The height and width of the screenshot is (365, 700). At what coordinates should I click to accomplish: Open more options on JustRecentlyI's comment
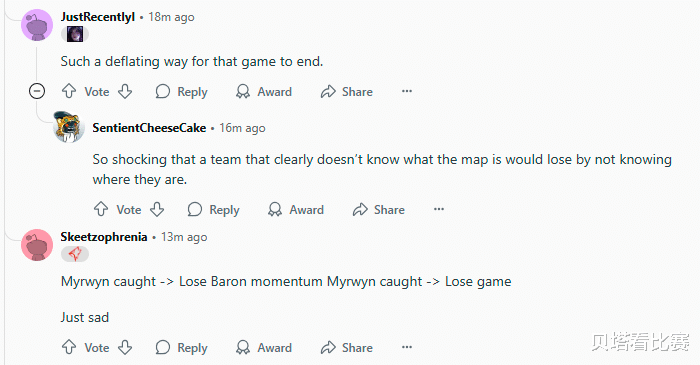point(407,91)
